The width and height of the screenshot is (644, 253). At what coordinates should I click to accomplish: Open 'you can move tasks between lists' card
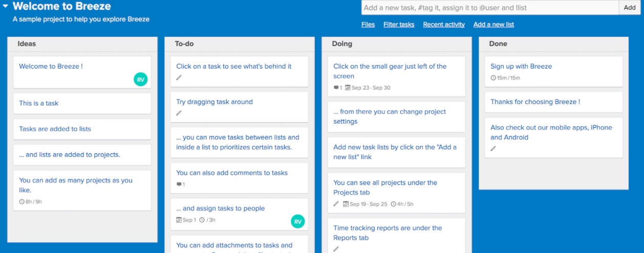[239, 143]
